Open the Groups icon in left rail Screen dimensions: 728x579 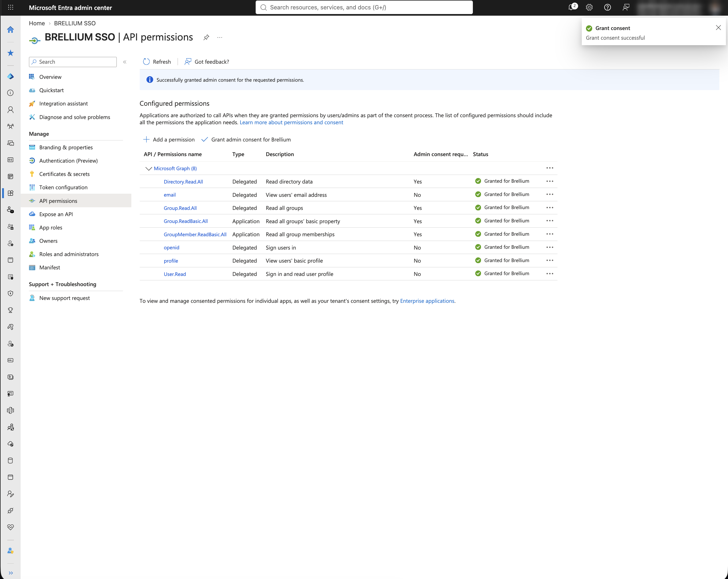[10, 126]
